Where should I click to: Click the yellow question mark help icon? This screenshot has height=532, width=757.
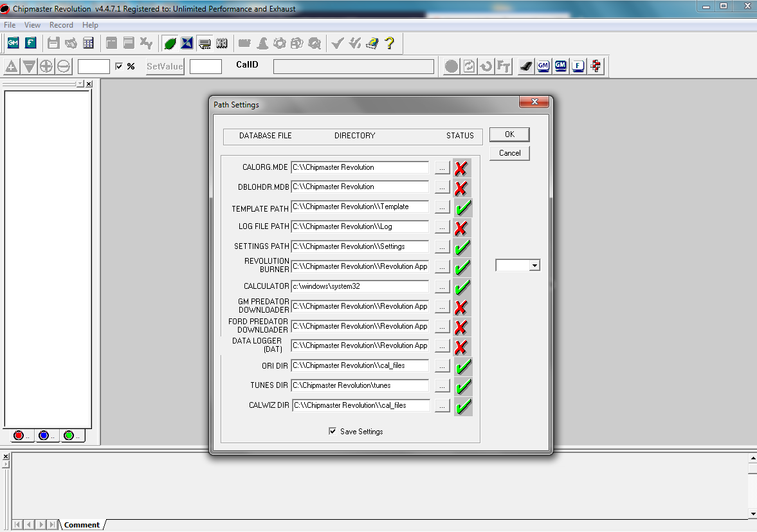tap(390, 43)
